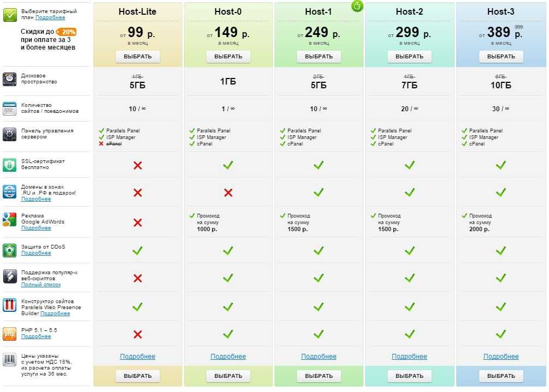Click the Google AdWords icon

[x=10, y=220]
